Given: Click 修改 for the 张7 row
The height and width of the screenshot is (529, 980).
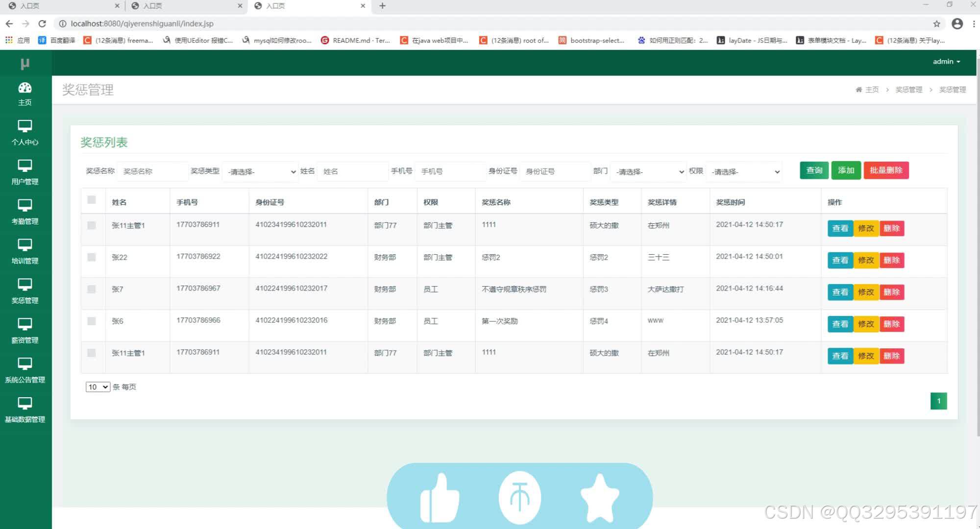Looking at the screenshot, I should [866, 292].
